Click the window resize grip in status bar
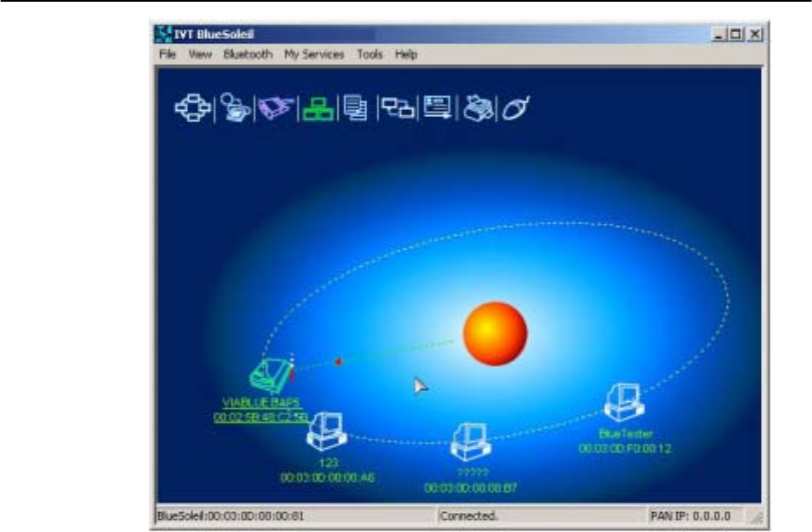Image resolution: width=812 pixels, height=532 pixels. 757,517
